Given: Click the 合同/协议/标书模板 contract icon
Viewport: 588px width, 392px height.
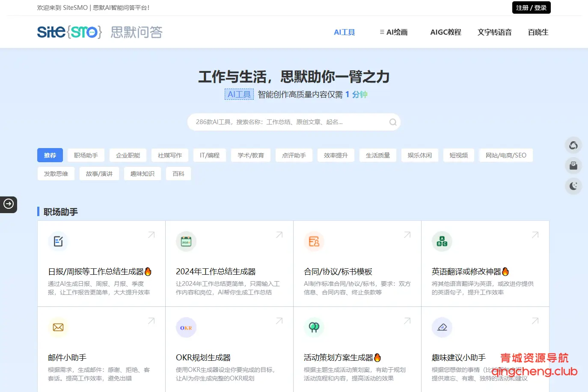Looking at the screenshot, I should click(314, 241).
